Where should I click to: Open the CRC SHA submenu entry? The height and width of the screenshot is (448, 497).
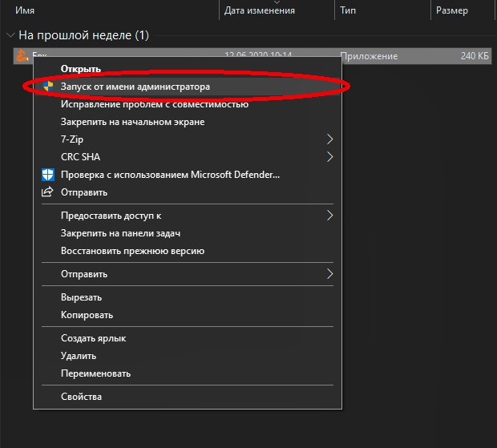[188, 157]
